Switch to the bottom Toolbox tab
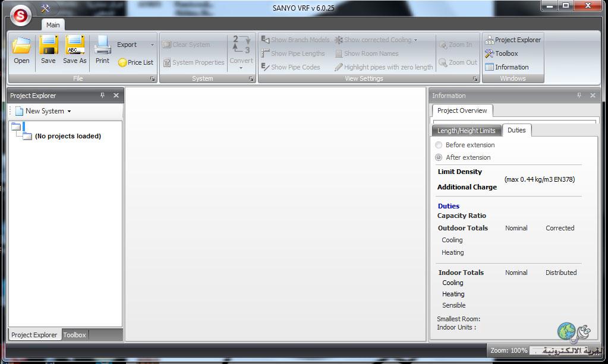Image resolution: width=608 pixels, height=364 pixels. click(x=75, y=335)
